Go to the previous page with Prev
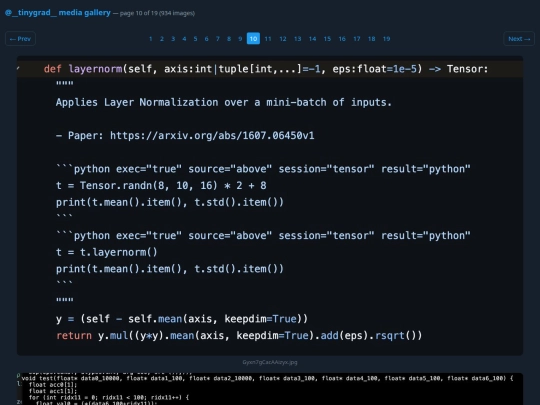 (x=20, y=39)
